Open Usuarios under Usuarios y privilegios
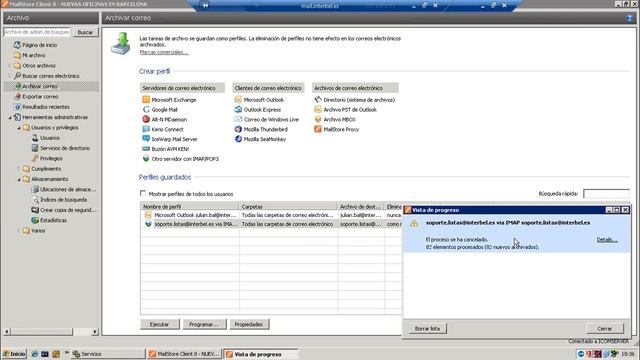Viewport: 640px width, 360px height. pos(50,138)
